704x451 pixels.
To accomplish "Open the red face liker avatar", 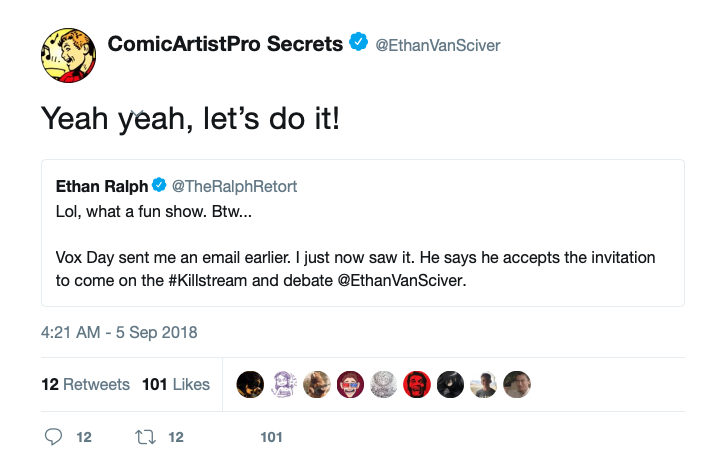I will point(417,385).
